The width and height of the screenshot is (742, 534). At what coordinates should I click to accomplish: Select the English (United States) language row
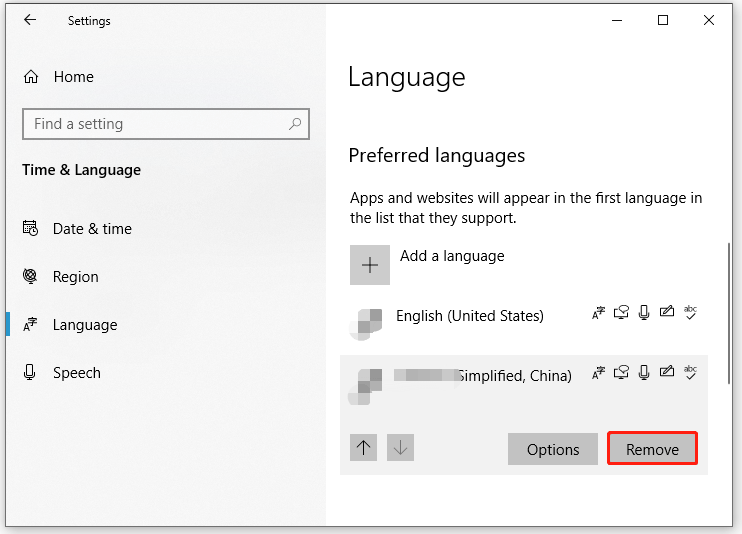tap(524, 324)
